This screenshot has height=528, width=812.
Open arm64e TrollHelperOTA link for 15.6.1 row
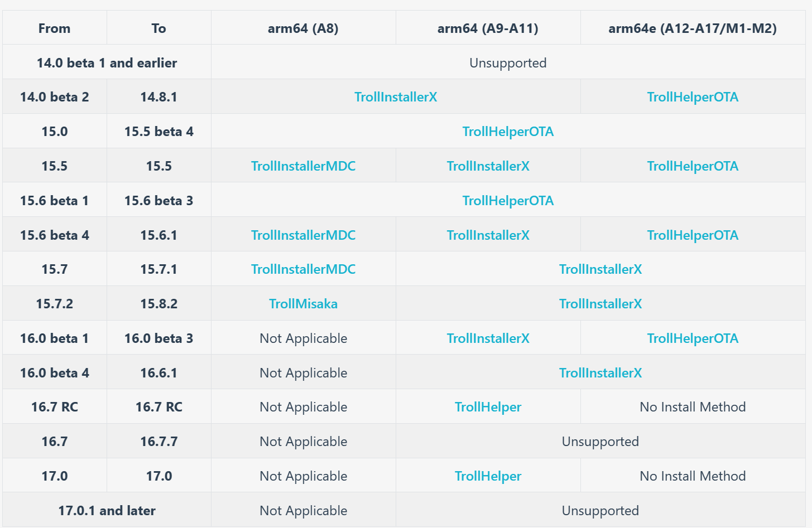(x=692, y=235)
